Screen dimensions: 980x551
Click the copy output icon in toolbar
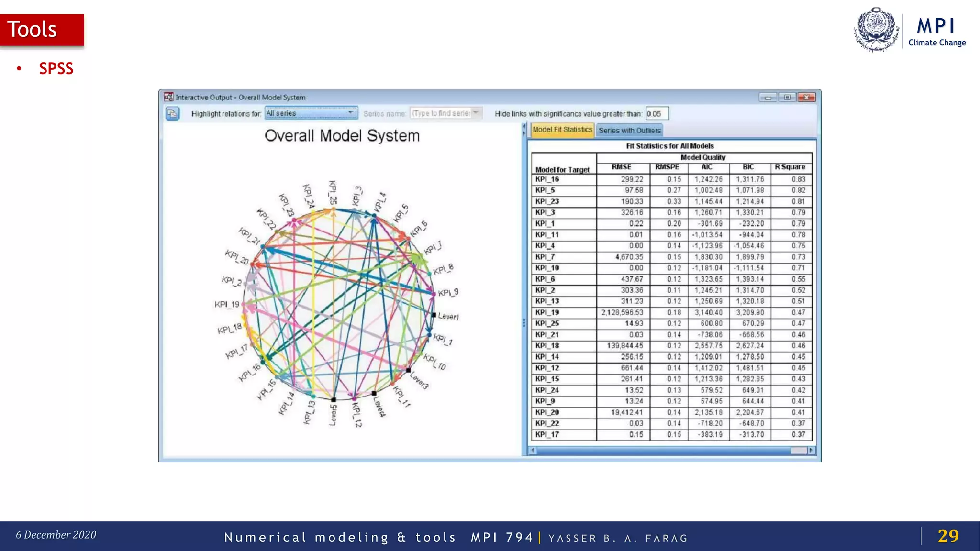pos(172,113)
